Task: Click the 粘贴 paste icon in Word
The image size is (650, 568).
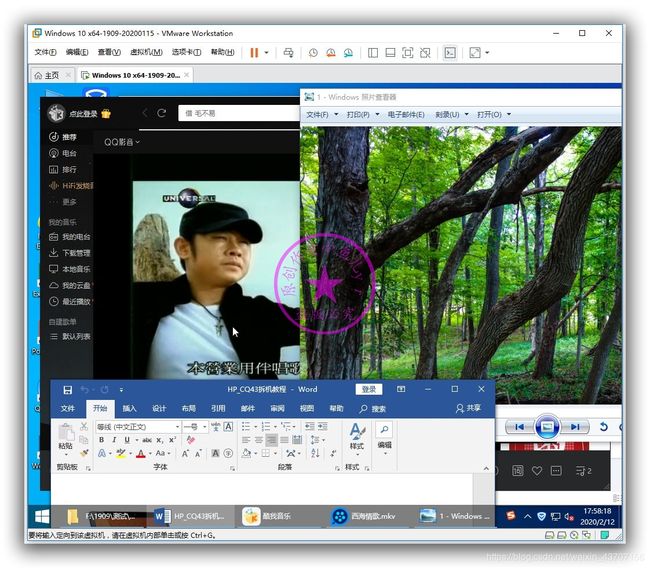Action: click(65, 432)
